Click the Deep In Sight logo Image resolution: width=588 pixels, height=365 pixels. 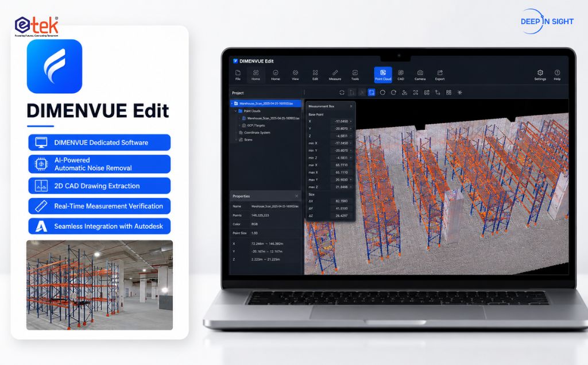click(x=547, y=21)
